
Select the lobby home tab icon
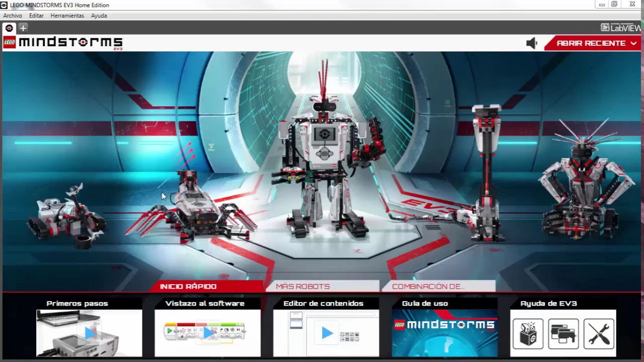click(x=9, y=28)
